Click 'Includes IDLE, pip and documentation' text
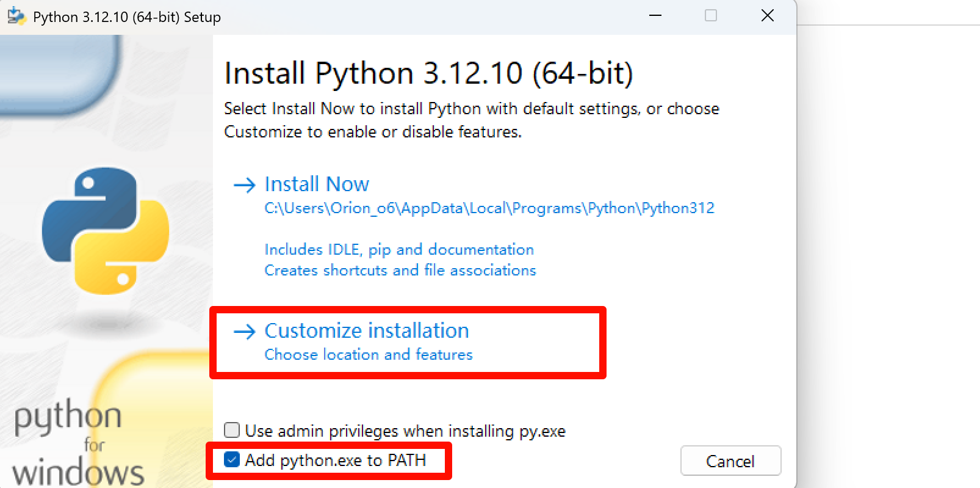The height and width of the screenshot is (488, 980). pyautogui.click(x=399, y=250)
